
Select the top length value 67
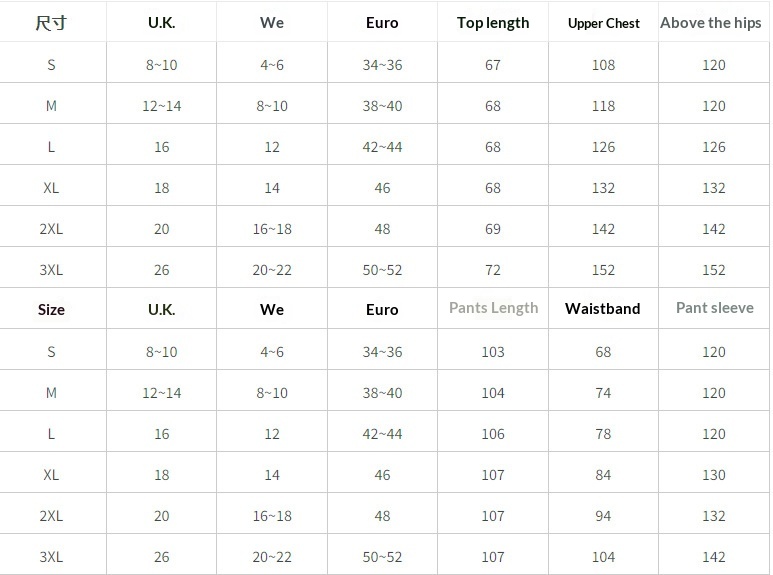pyautogui.click(x=493, y=65)
